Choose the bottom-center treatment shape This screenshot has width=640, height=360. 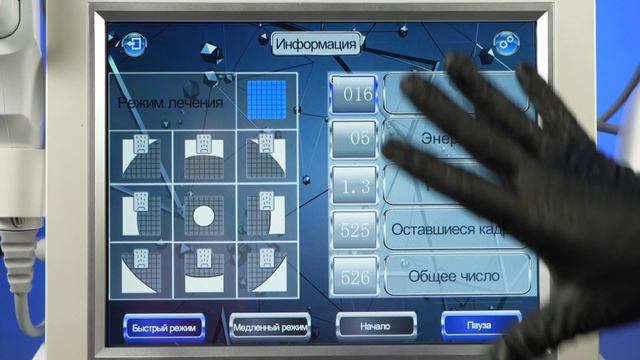204,271
